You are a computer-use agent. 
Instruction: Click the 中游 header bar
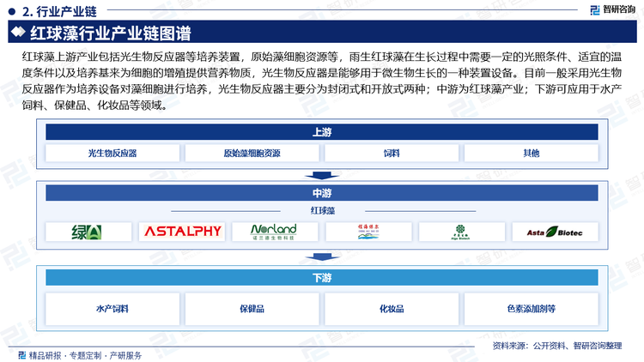pyautogui.click(x=322, y=193)
